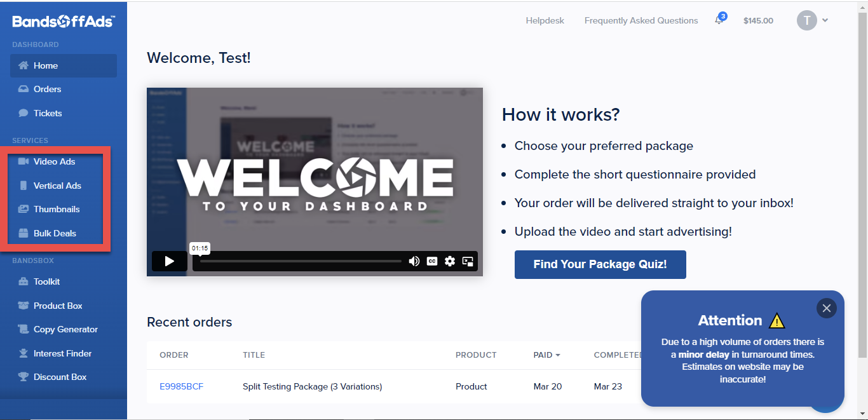
Task: Play the welcome dashboard video
Action: [169, 261]
